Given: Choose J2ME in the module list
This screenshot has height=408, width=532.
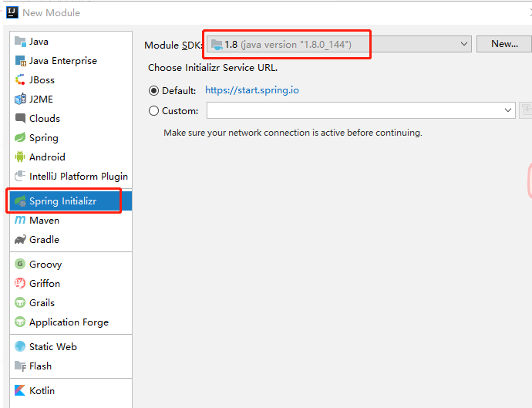Looking at the screenshot, I should click(71, 99).
